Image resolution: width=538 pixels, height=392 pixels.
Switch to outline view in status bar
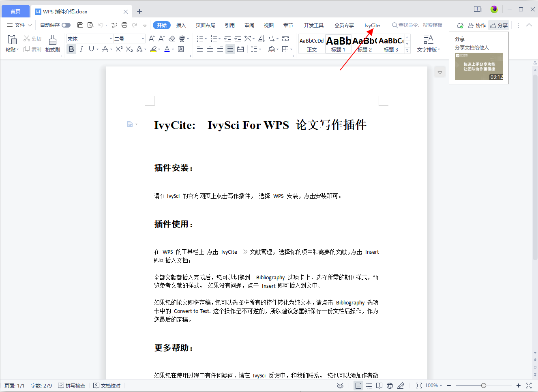tap(369, 386)
